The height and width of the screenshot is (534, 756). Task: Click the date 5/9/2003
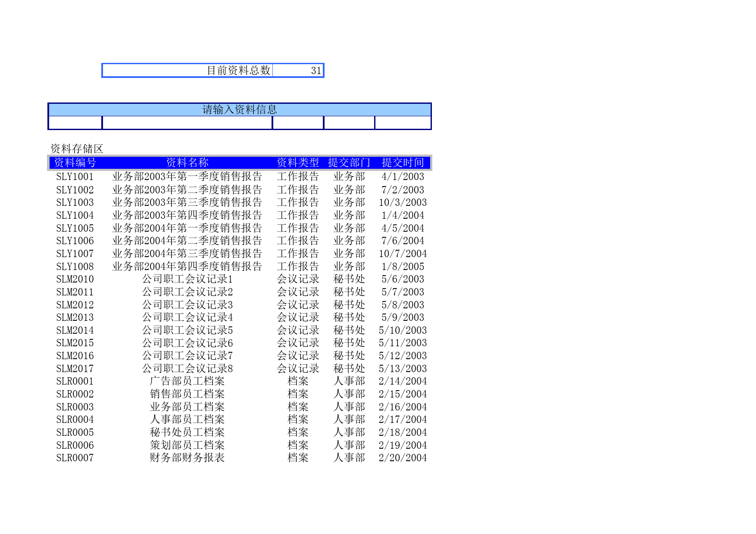403,317
